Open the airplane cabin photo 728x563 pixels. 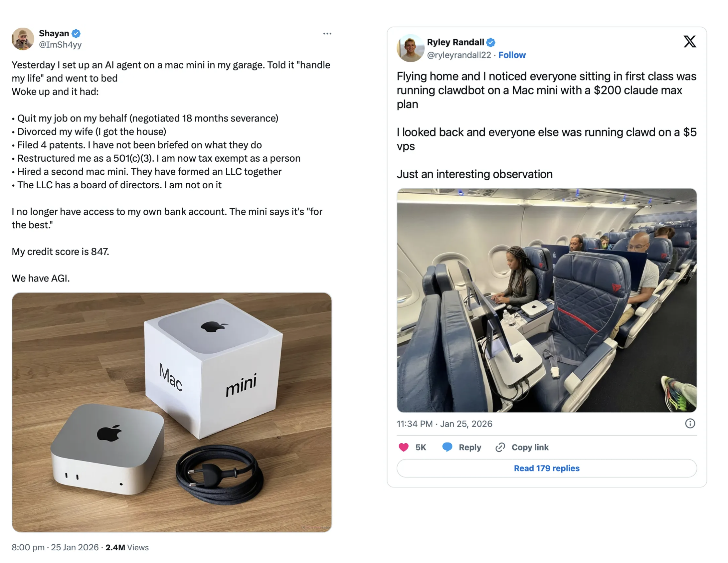(546, 300)
